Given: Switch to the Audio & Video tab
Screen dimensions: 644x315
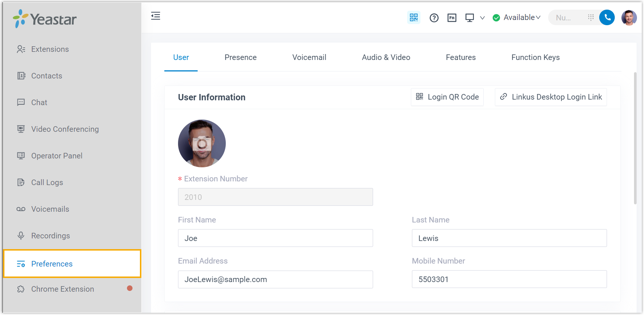Looking at the screenshot, I should [x=386, y=57].
